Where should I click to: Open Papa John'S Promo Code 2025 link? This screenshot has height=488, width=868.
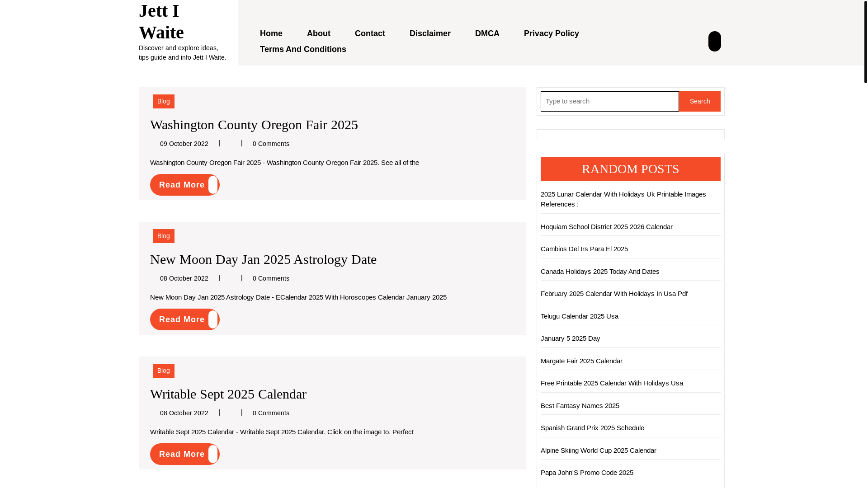(587, 473)
